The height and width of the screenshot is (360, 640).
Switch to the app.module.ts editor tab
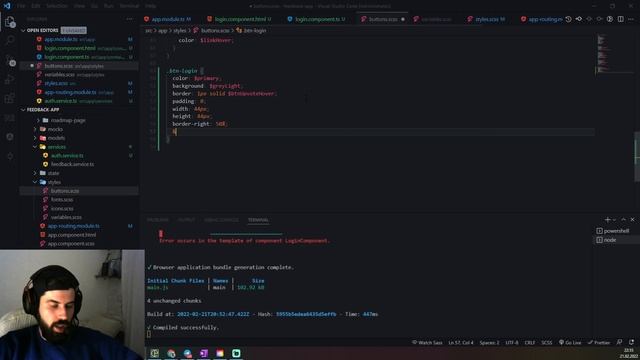pos(167,19)
